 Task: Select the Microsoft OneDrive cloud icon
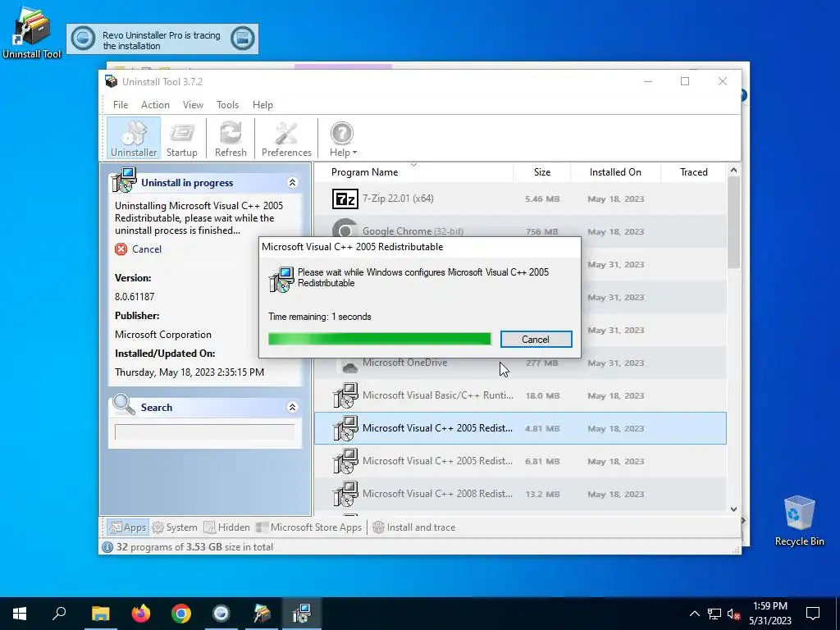[x=349, y=366]
